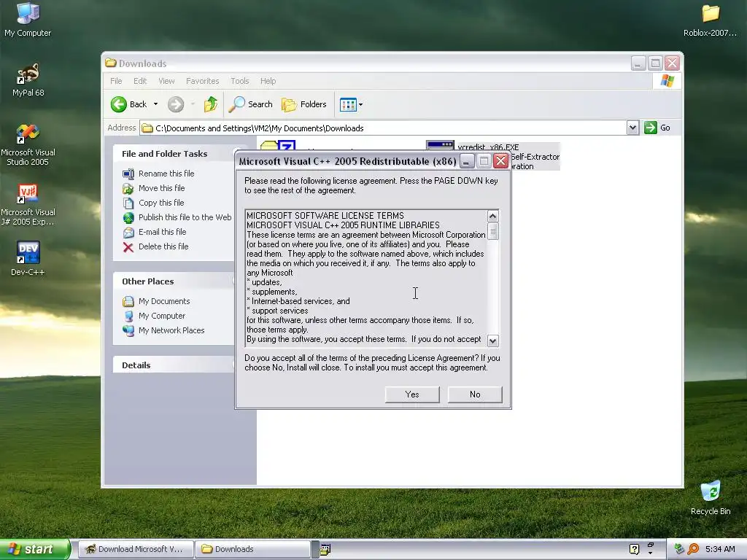Click the installer icon in taskbar
Image resolution: width=747 pixels, height=560 pixels.
click(x=325, y=550)
